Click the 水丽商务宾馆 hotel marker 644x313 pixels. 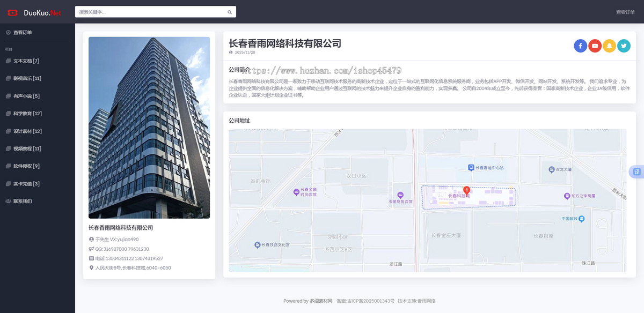pos(400,195)
